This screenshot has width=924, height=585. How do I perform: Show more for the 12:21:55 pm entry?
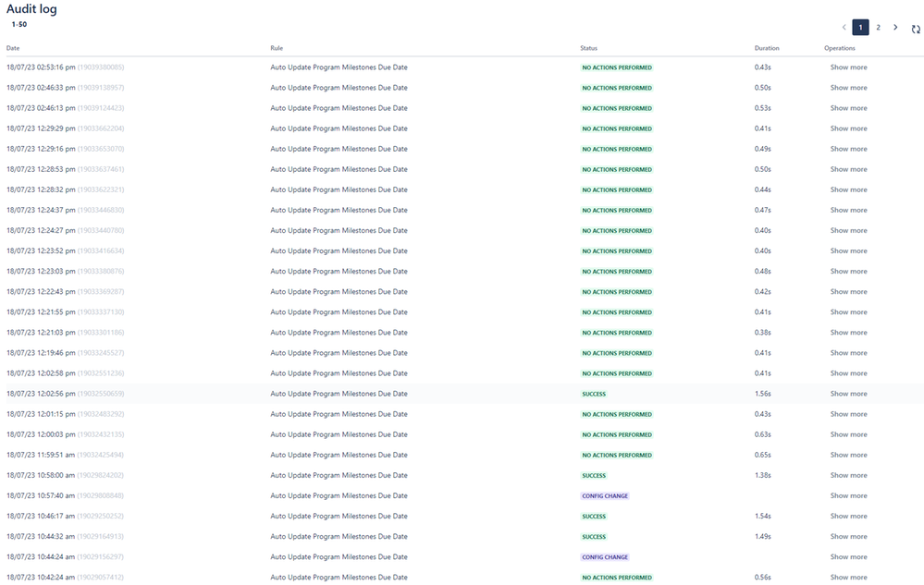tap(848, 312)
